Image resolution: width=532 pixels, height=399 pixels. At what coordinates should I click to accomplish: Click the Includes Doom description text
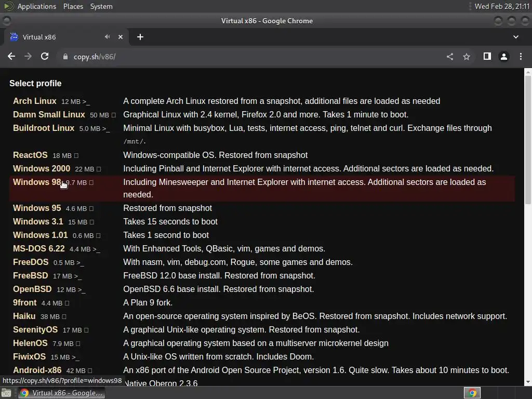pyautogui.click(x=219, y=357)
